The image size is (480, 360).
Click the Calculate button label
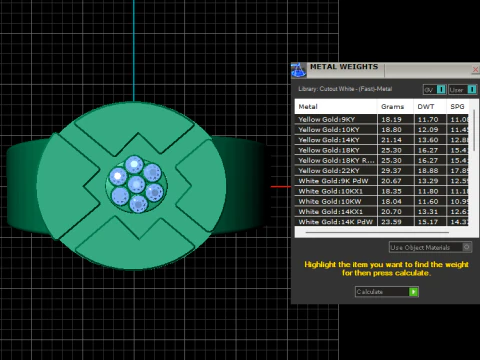(x=370, y=292)
